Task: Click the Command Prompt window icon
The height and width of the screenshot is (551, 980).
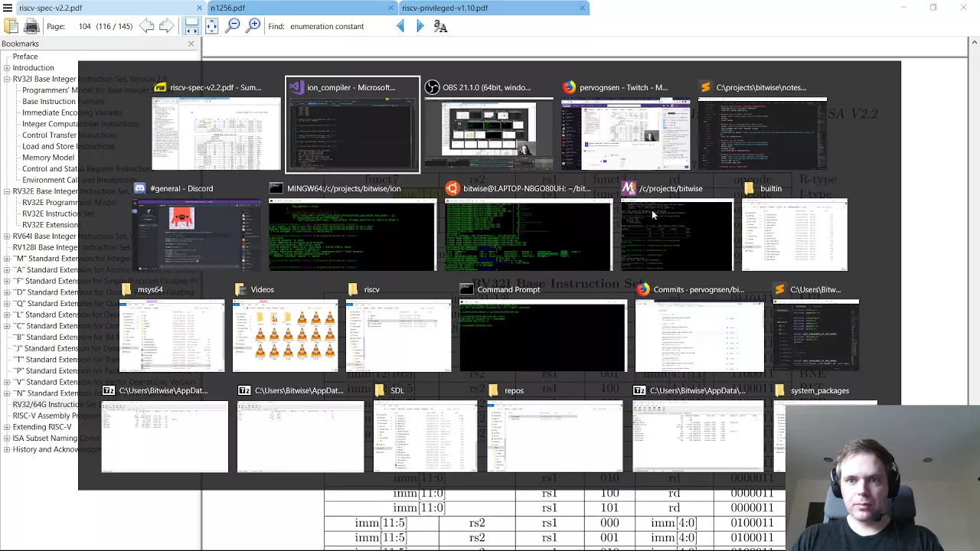Action: [466, 289]
